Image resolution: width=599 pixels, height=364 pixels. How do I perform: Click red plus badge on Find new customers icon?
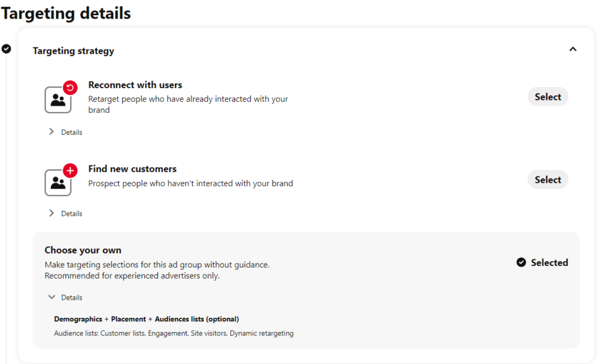70,171
